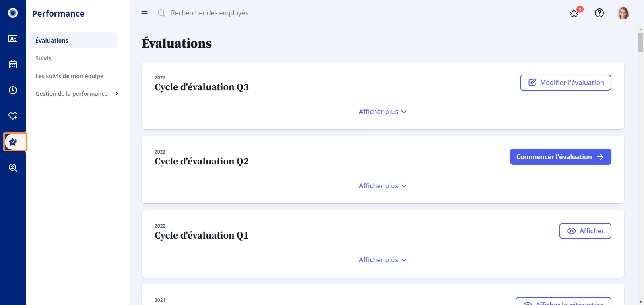Expand Afficher plus for Cycle Q3

(x=383, y=112)
